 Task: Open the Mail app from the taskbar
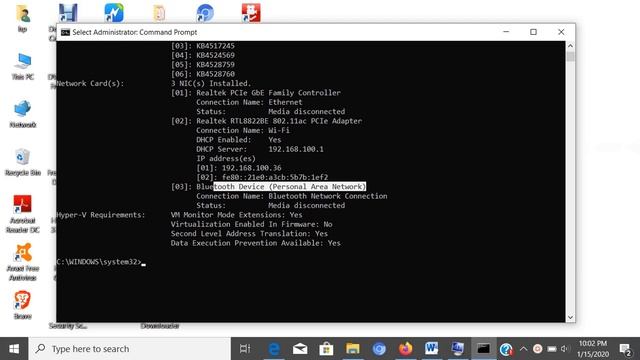click(300, 349)
